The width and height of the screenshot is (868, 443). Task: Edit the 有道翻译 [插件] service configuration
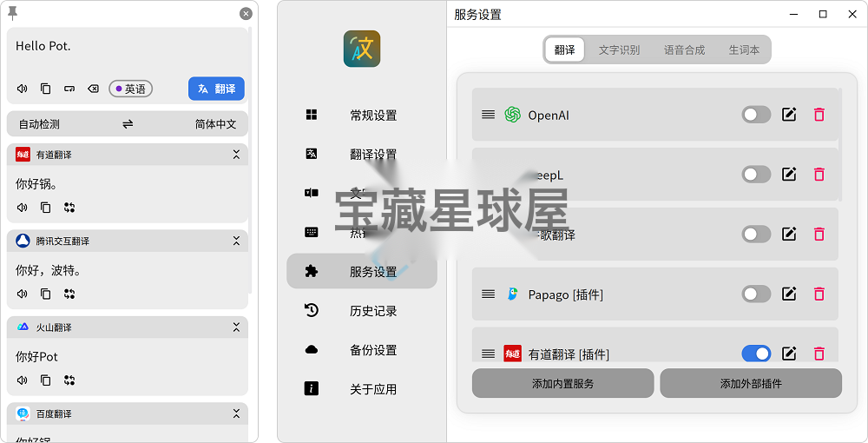(x=789, y=354)
